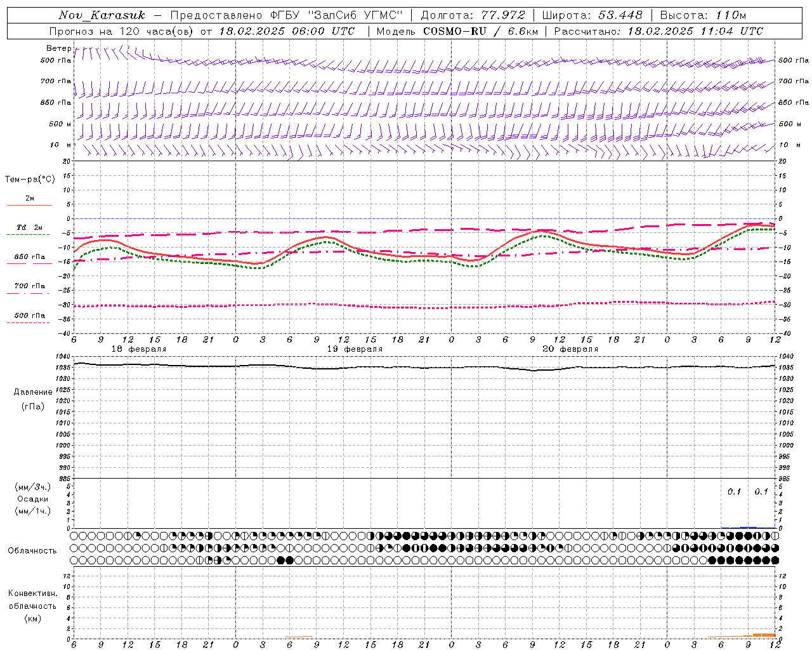Select the Осадки panel label
The image size is (812, 650).
tap(32, 499)
